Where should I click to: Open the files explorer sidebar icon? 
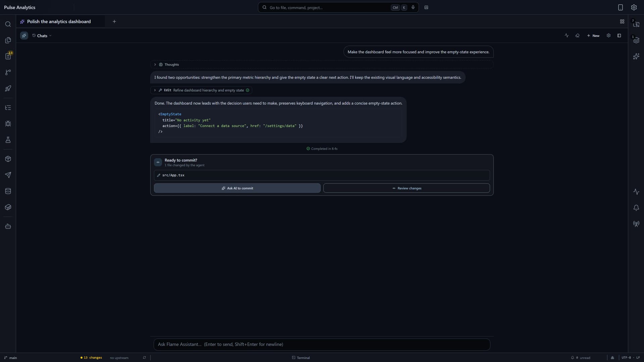8,40
